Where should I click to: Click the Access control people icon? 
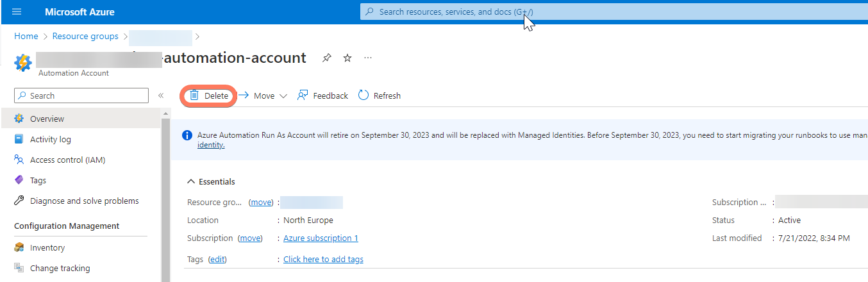click(x=19, y=160)
